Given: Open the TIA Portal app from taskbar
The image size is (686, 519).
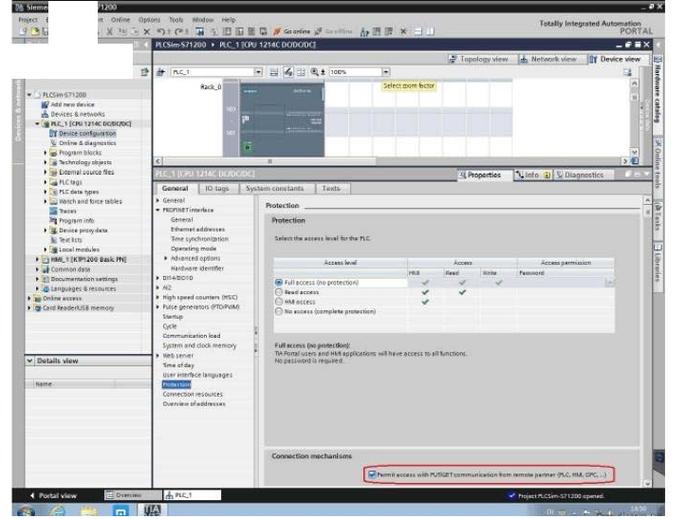Looking at the screenshot, I should [153, 509].
